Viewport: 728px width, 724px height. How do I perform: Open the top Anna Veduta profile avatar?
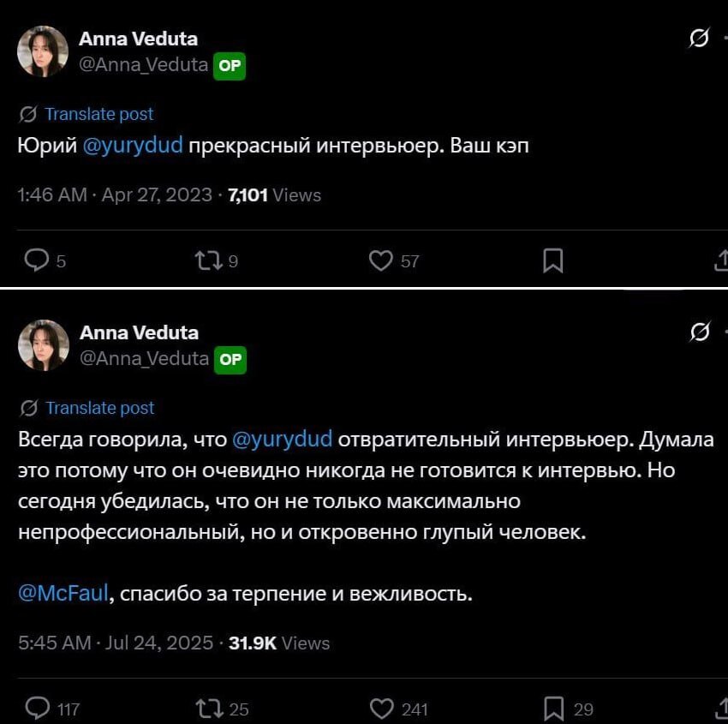(x=43, y=51)
